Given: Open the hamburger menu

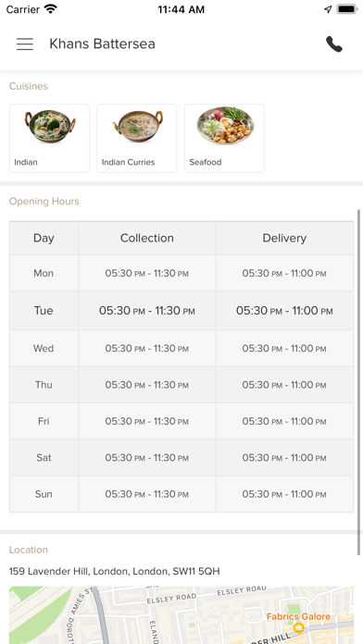Looking at the screenshot, I should (25, 43).
